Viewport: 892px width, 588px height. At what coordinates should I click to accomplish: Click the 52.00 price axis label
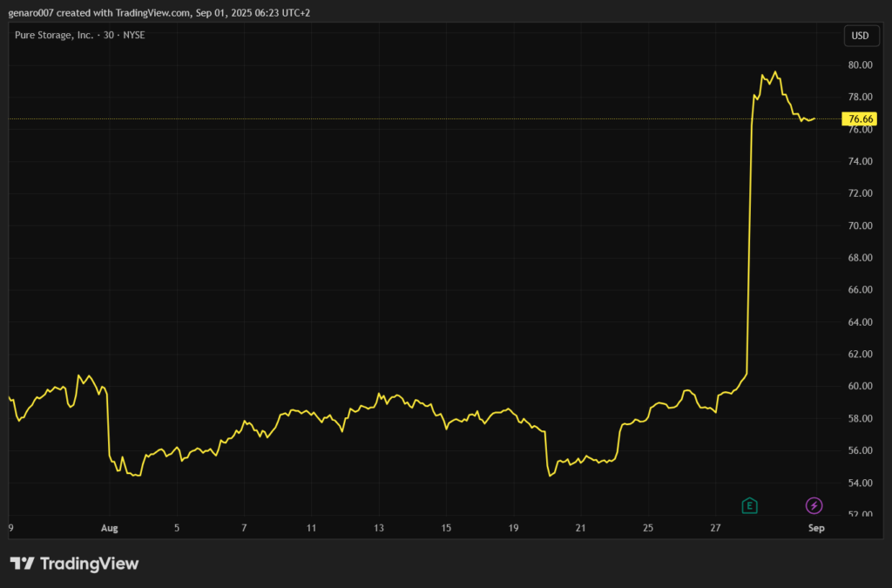coord(861,515)
